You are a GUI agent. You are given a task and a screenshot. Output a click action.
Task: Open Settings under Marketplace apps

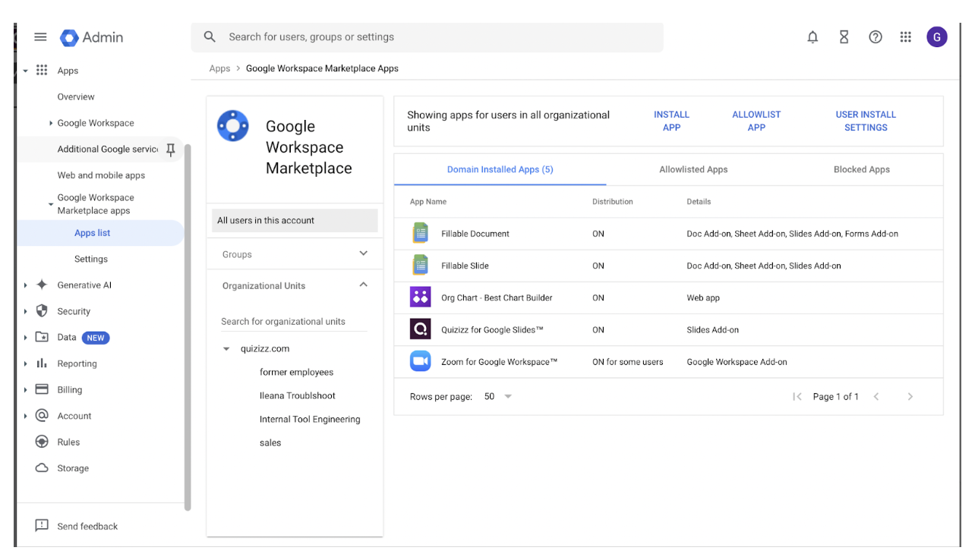point(91,259)
